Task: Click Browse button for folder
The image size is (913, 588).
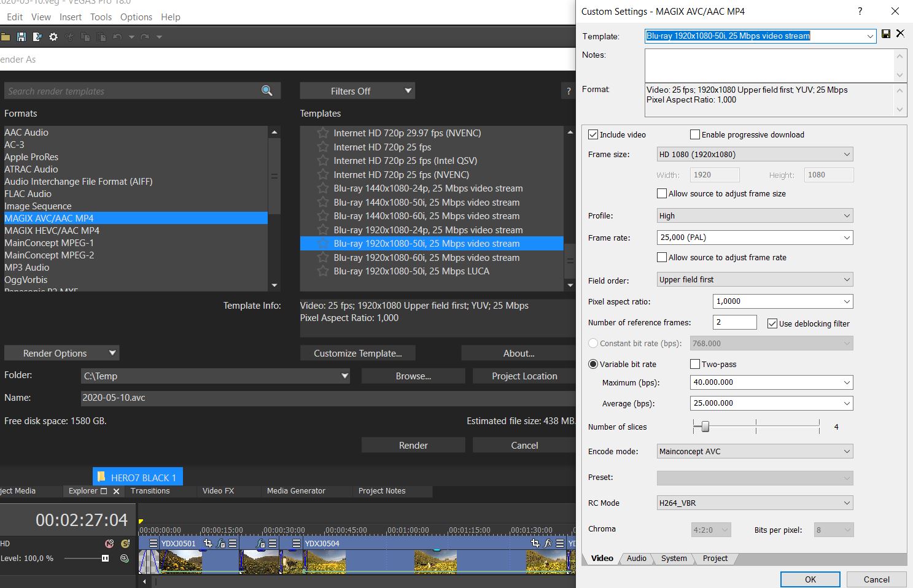Action: coord(413,376)
